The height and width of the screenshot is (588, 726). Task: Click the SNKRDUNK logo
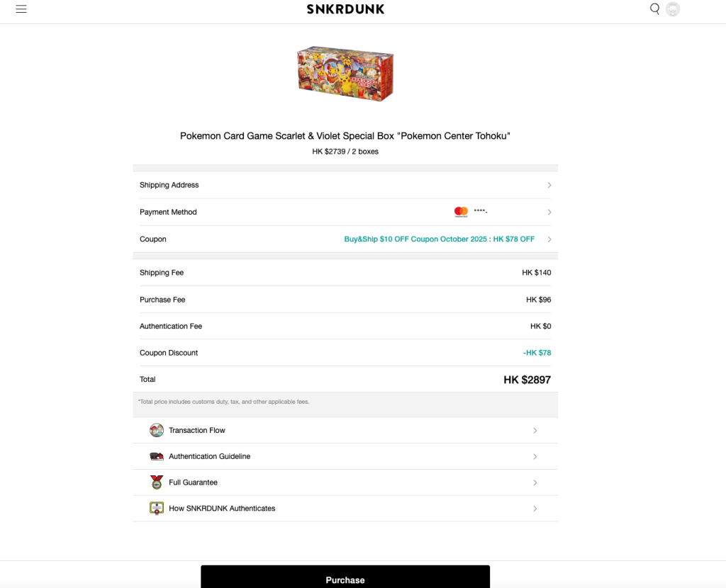[345, 9]
